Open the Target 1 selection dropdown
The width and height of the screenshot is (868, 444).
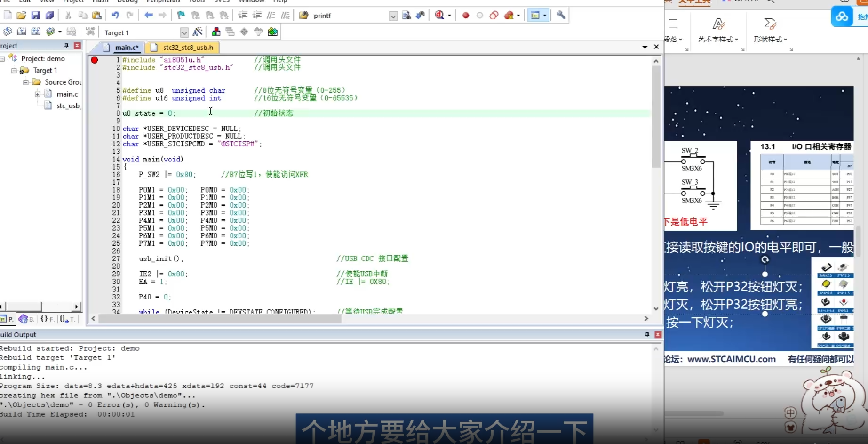click(x=184, y=32)
